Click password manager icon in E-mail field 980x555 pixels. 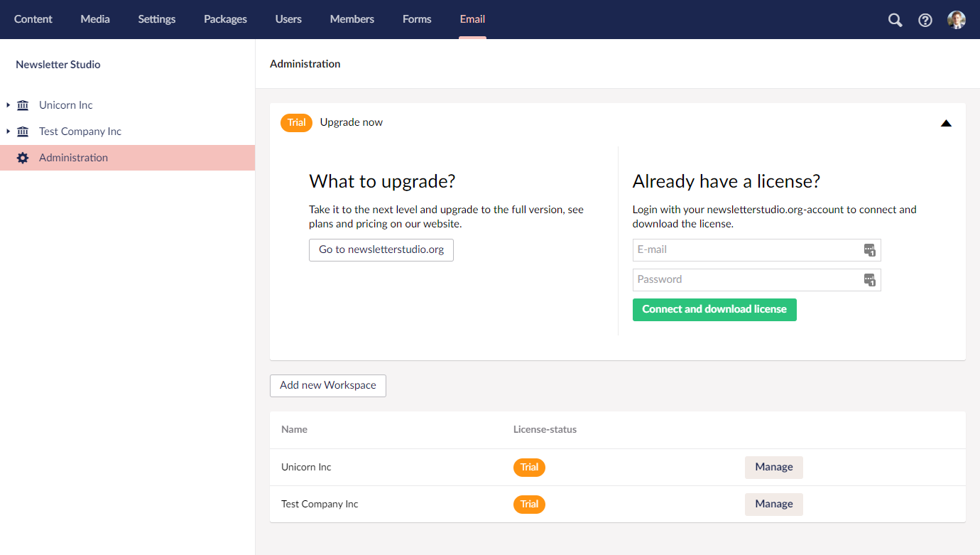point(870,250)
